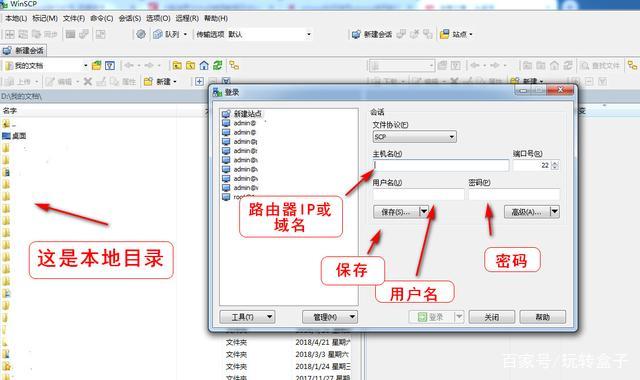The height and width of the screenshot is (380, 640).
Task: Click the 密码 password field
Action: (x=514, y=195)
